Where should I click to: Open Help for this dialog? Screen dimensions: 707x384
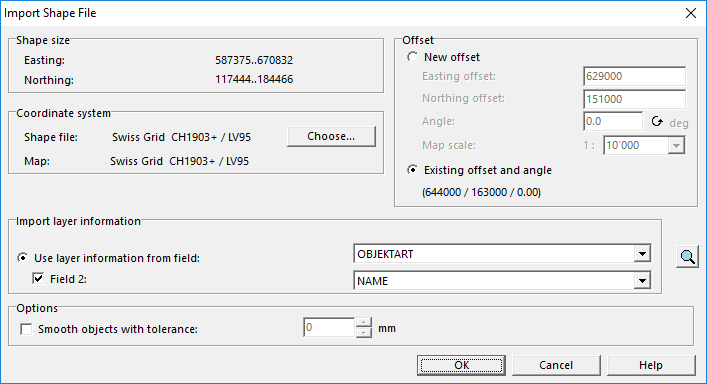click(651, 365)
